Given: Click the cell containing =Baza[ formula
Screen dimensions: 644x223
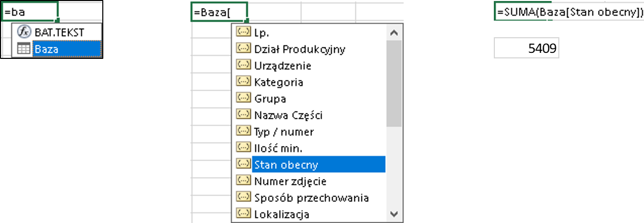Looking at the screenshot, I should coord(219,12).
